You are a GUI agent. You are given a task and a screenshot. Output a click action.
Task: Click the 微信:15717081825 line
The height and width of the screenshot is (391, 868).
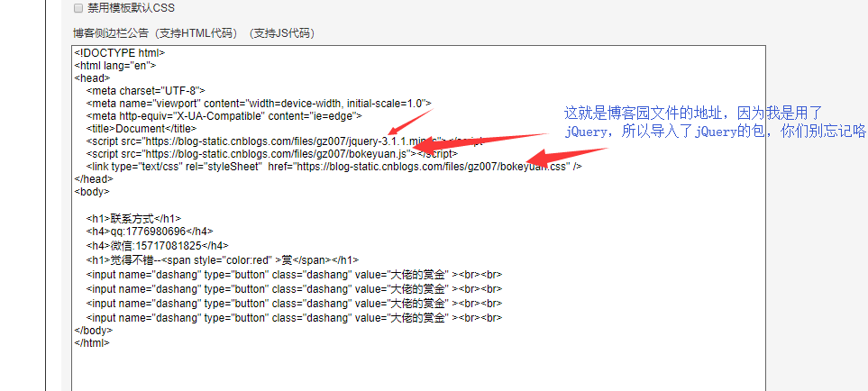click(157, 246)
